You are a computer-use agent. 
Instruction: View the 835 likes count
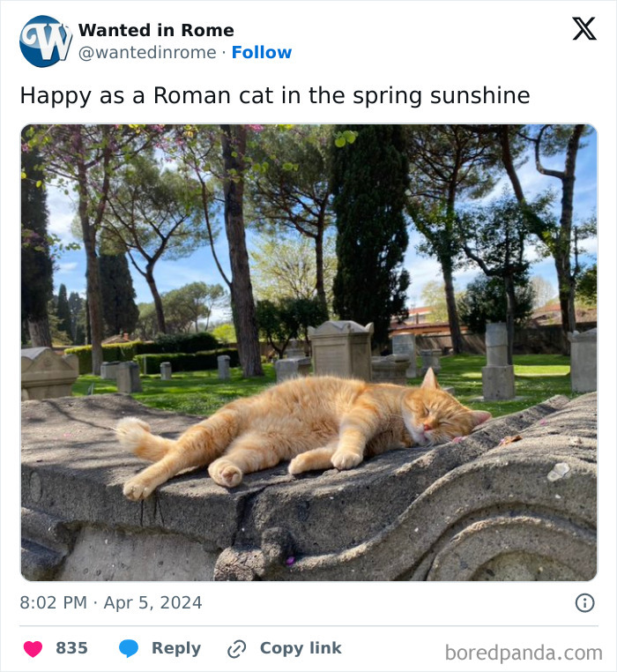[x=71, y=648]
